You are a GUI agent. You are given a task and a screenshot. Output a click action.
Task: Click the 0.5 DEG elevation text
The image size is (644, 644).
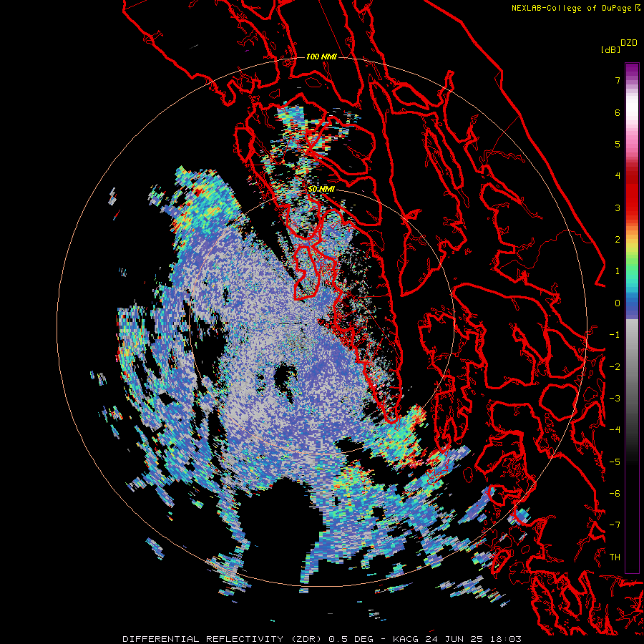[x=351, y=639]
